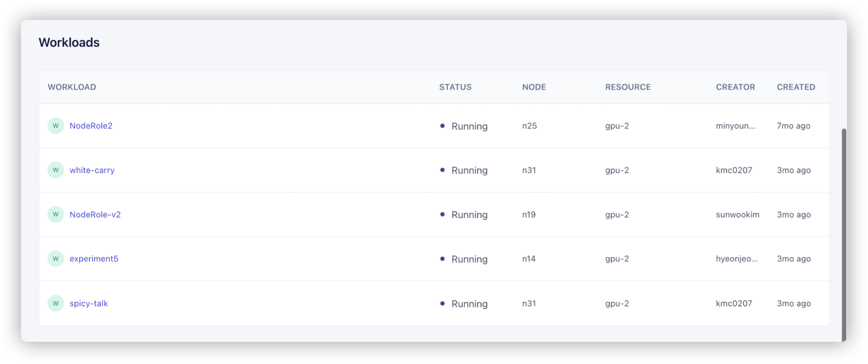Click 3mo ago in the NodeRole-v2 row
The width and height of the screenshot is (868, 364).
point(794,215)
